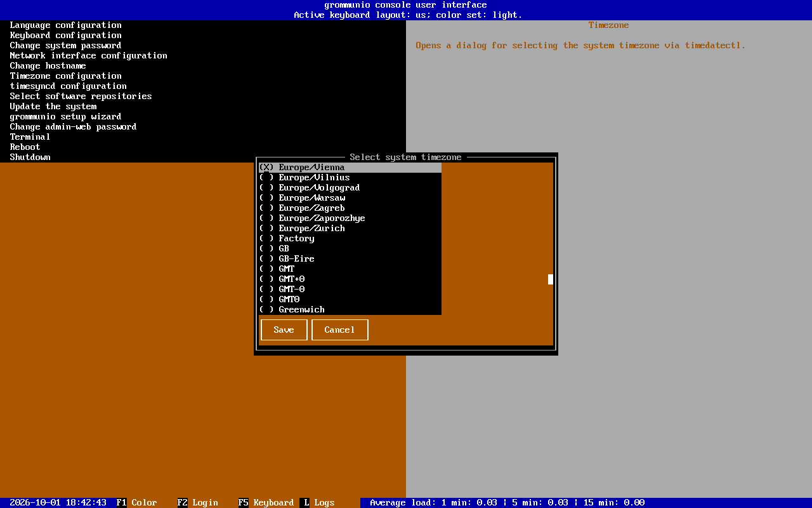Image resolution: width=812 pixels, height=508 pixels.
Task: Choose Europe/Vilnius as the timezone
Action: 350,178
